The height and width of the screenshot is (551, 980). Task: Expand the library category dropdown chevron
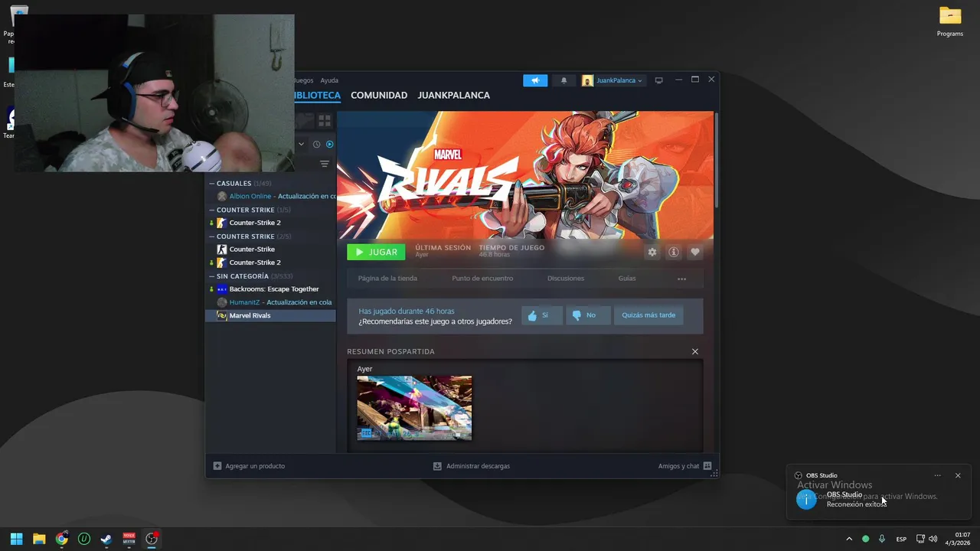coord(301,144)
